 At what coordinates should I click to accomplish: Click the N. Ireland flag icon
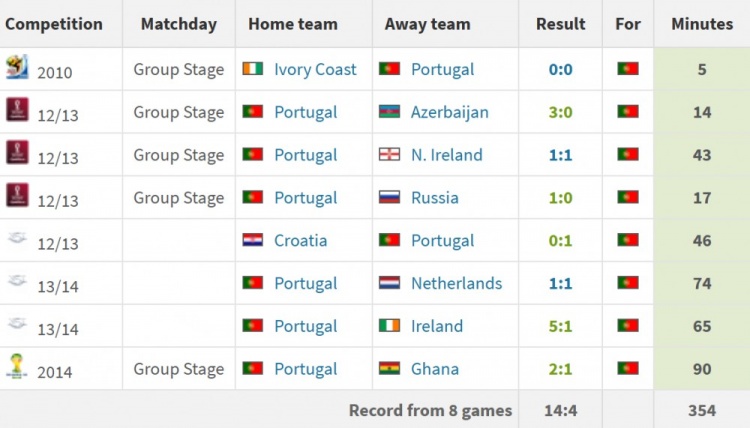[389, 154]
